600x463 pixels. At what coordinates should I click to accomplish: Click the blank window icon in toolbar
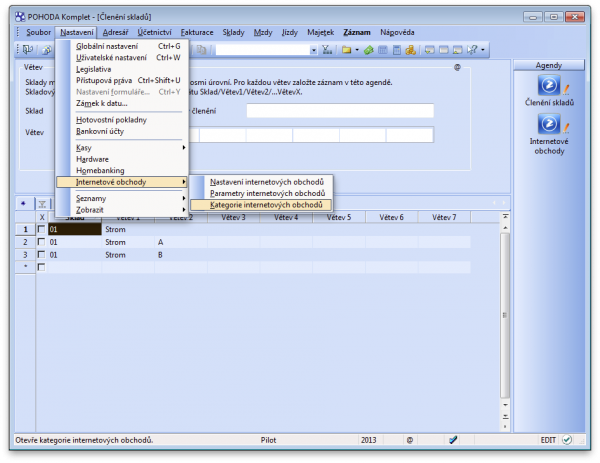pos(443,50)
